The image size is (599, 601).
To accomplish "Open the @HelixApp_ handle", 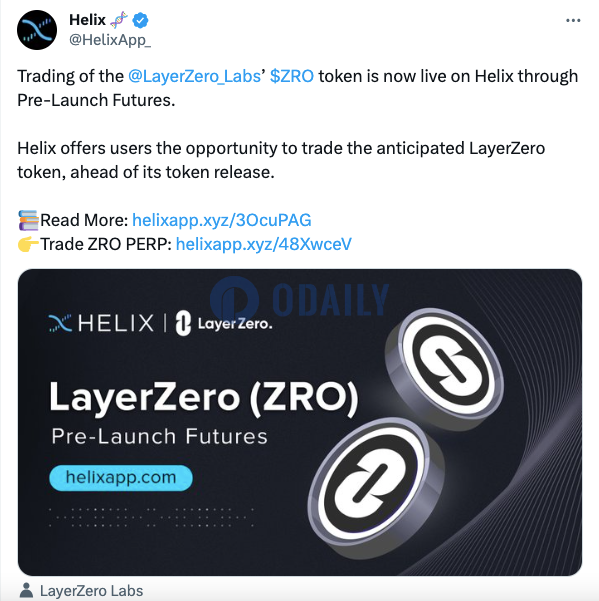I will [110, 40].
